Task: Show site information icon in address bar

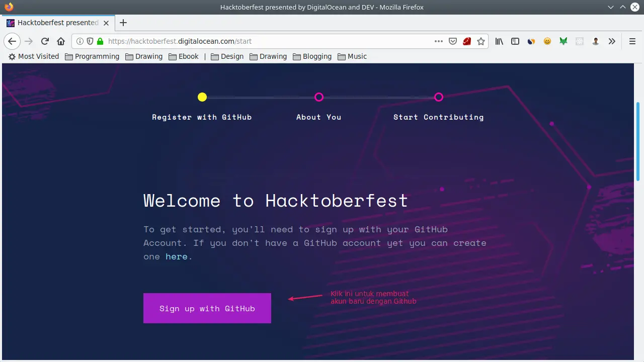Action: 80,41
